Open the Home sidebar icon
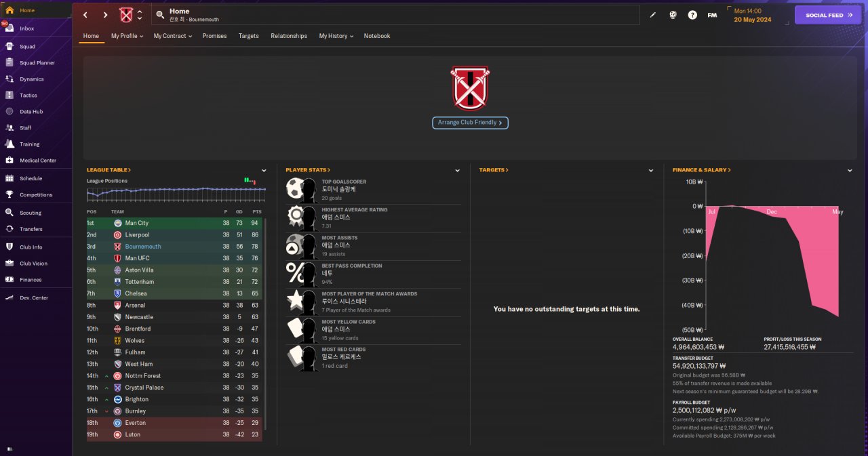This screenshot has height=456, width=868. coord(9,10)
